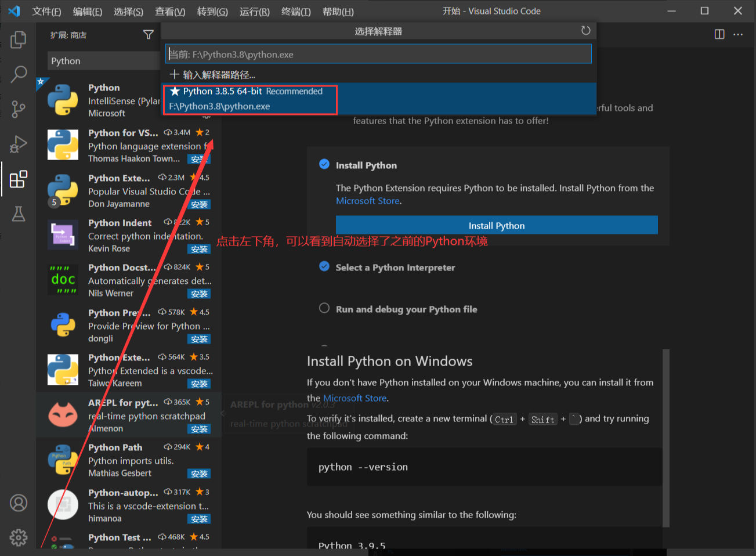
Task: Click the split editor icon
Action: coord(719,34)
